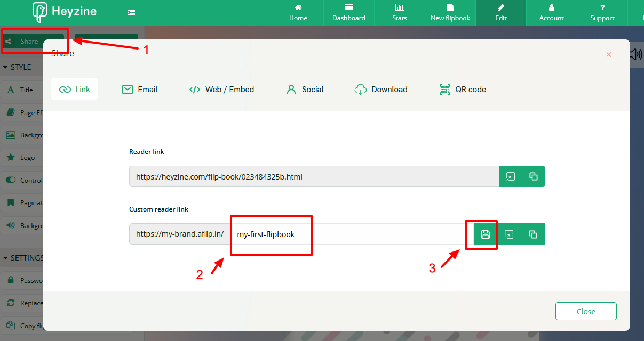Screen dimensions: 644x341
Task: Go to Home in top navigation
Action: [x=298, y=13]
